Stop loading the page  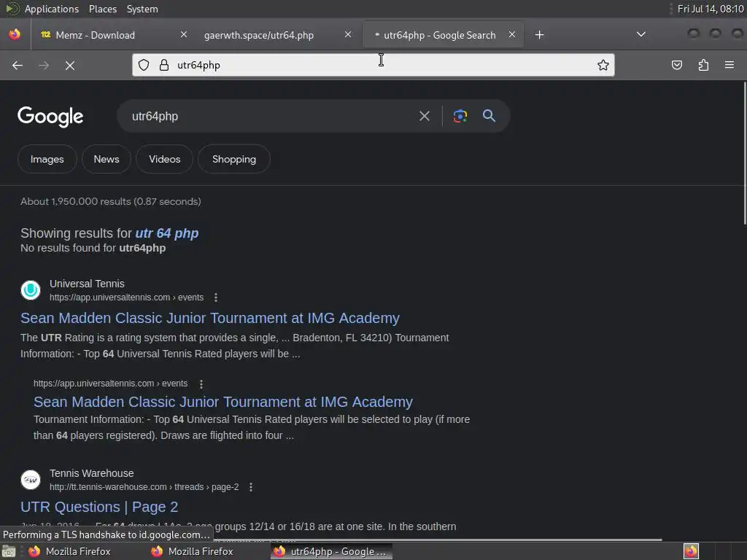click(70, 65)
